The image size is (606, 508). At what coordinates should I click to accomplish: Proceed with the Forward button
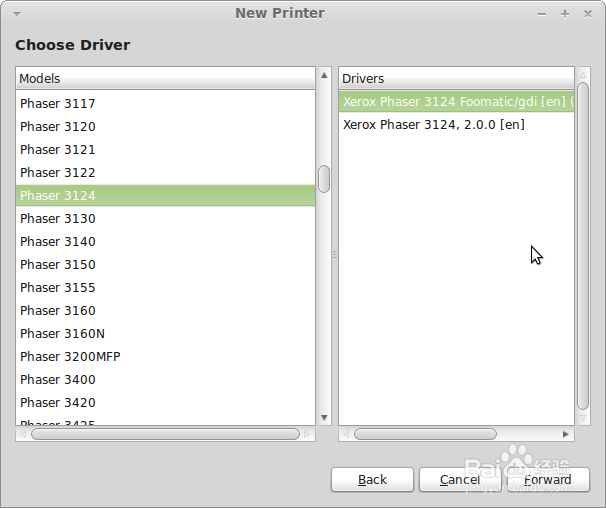pyautogui.click(x=548, y=480)
